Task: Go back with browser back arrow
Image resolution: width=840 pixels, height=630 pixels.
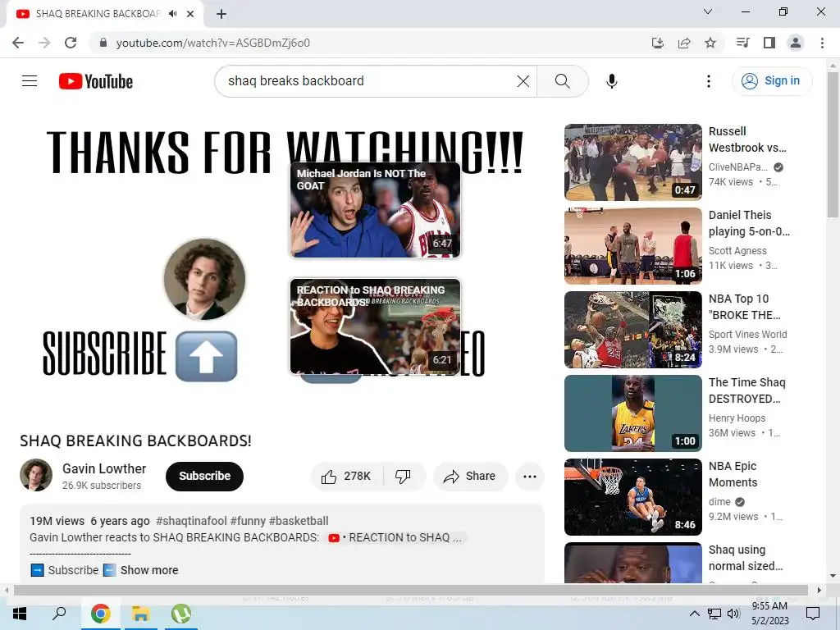Action: click(18, 43)
